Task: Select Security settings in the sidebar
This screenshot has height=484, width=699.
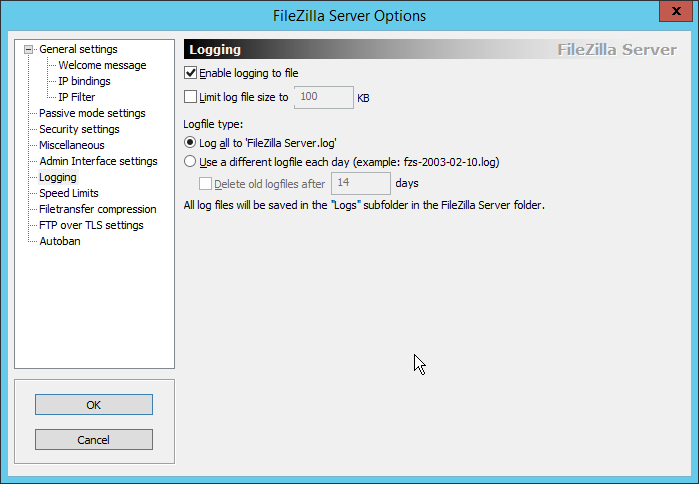Action: click(79, 129)
